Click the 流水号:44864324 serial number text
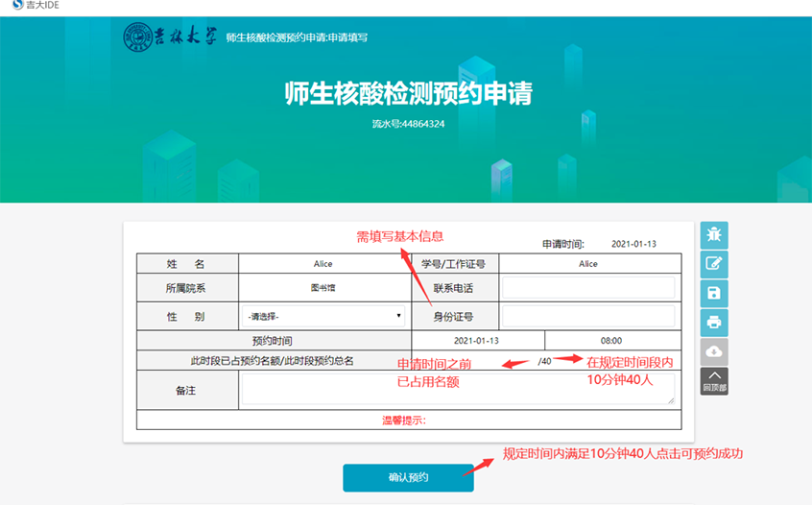The width and height of the screenshot is (812, 505). 408,124
